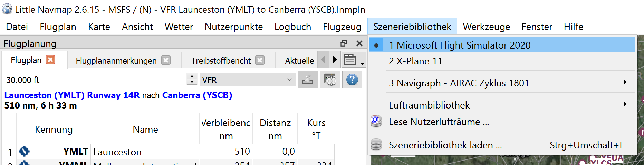Close the Flugplan tab
The image size is (644, 165).
click(x=51, y=60)
